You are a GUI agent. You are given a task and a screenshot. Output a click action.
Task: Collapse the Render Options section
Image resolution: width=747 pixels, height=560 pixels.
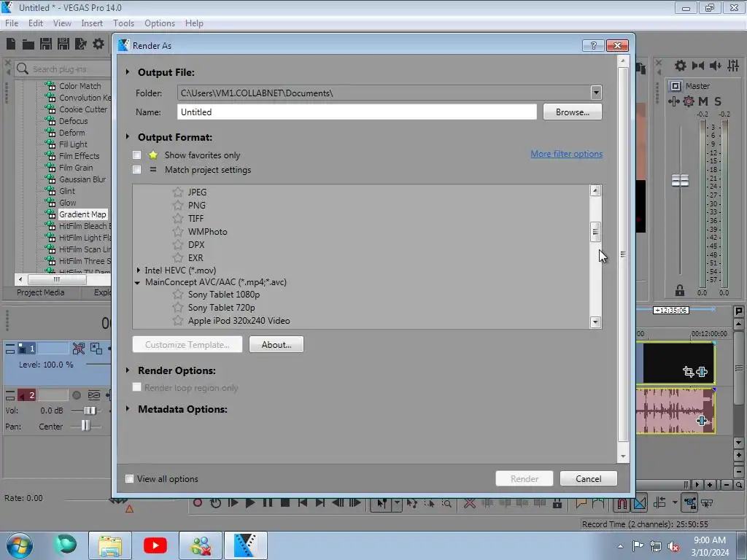click(127, 370)
